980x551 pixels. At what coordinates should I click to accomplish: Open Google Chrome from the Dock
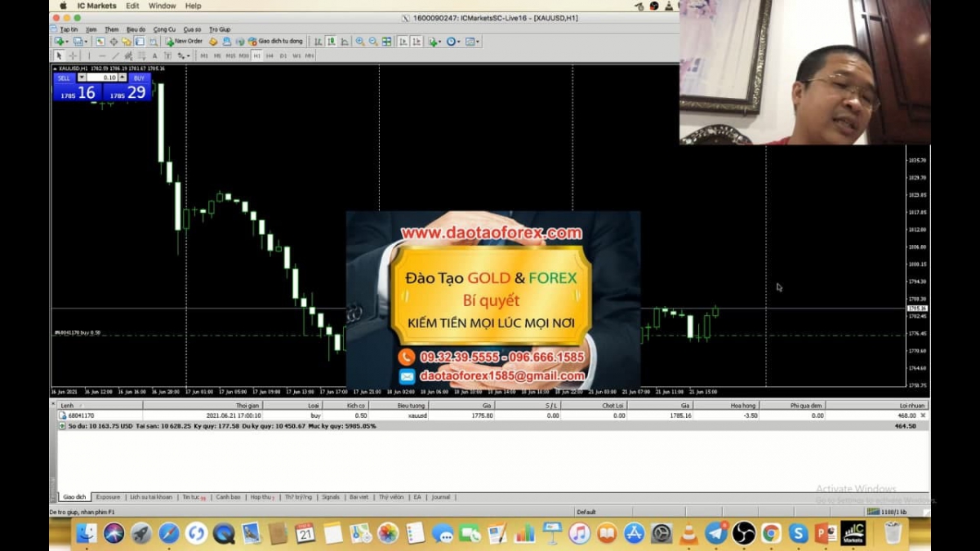coord(771,534)
